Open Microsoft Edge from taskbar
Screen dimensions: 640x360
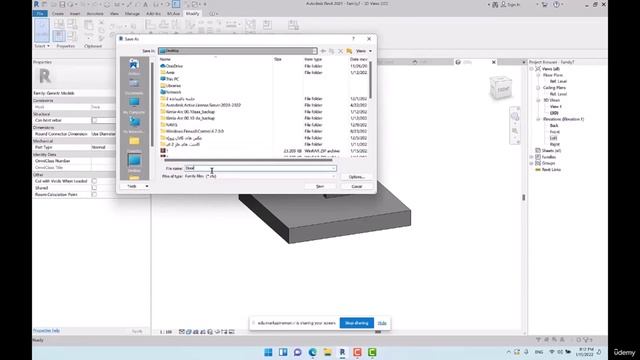pyautogui.click(x=313, y=352)
